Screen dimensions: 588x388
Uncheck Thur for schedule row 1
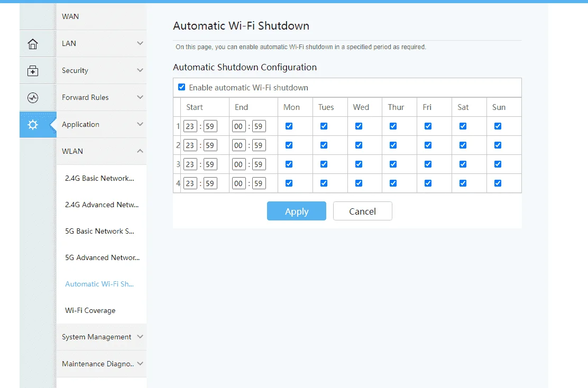click(393, 126)
